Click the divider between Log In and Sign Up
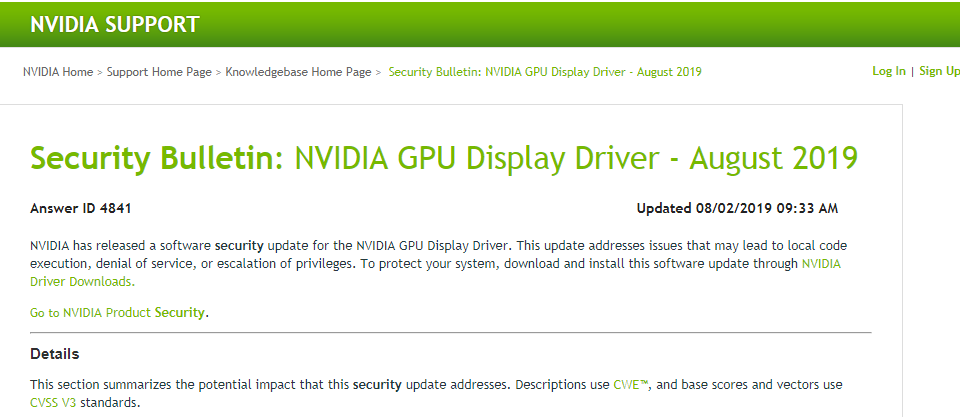 tap(912, 72)
